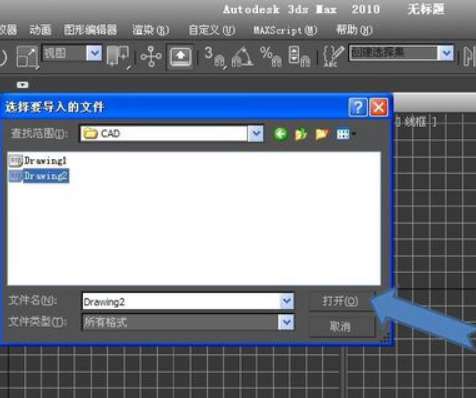Viewport: 476px width, 398px height.
Task: Select the scale tool icon
Action: (27, 57)
